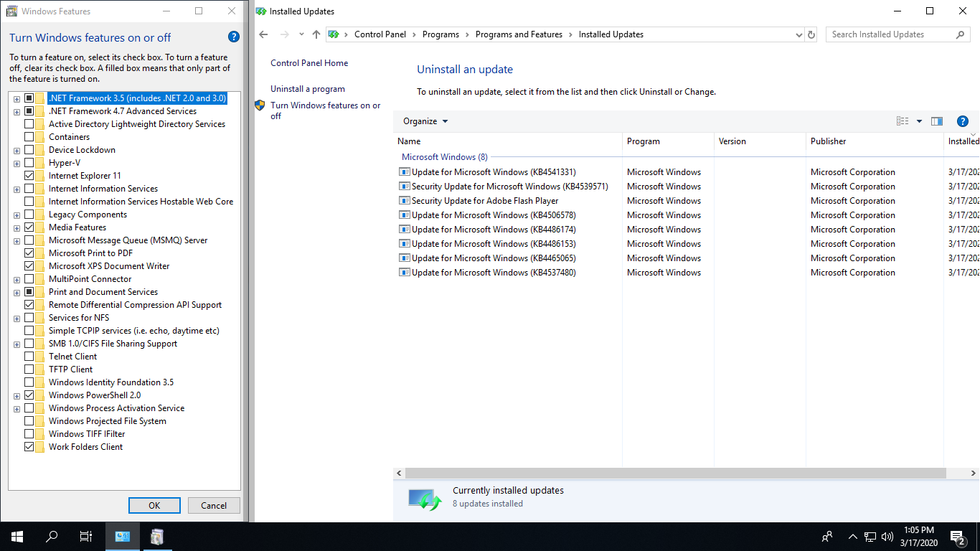Screen dimensions: 980x551
Task: Click the volume speaker icon
Action: pyautogui.click(x=887, y=536)
